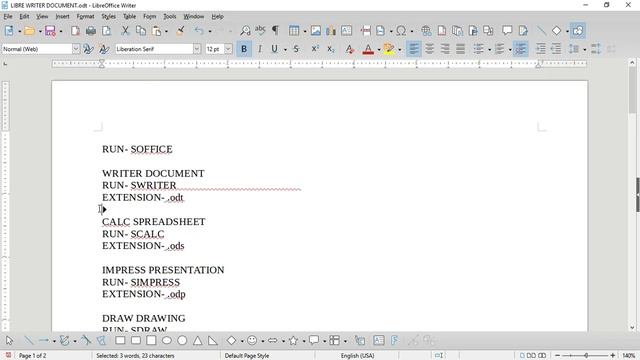Screen dimensions: 640x360
Task: Insert a chart using the chart icon
Action: click(x=331, y=31)
